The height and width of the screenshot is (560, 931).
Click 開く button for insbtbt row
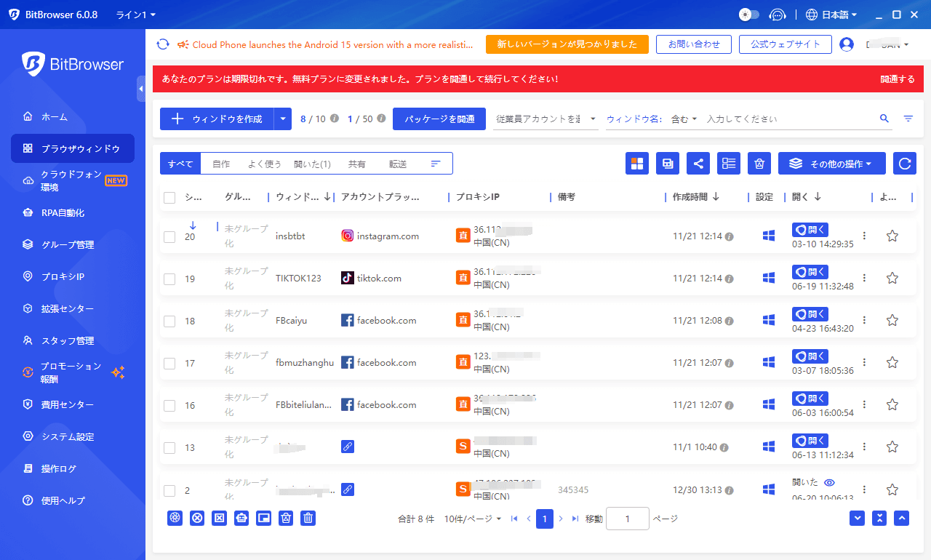[810, 230]
